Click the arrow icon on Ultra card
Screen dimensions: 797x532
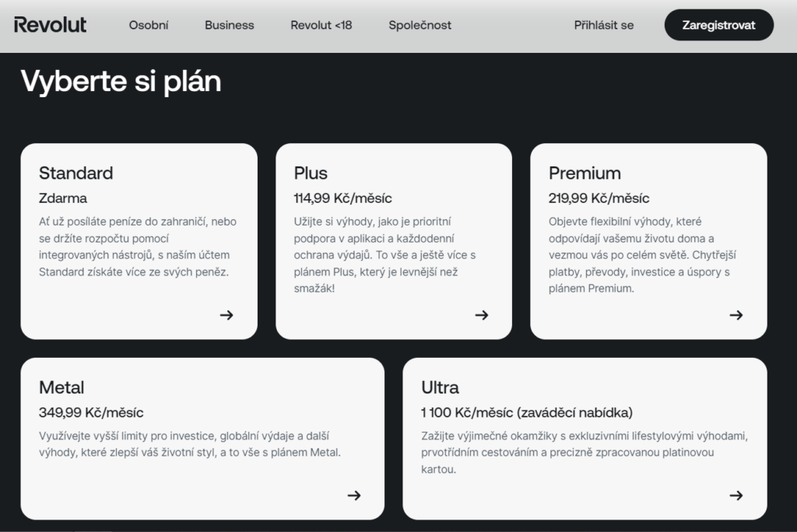click(736, 495)
